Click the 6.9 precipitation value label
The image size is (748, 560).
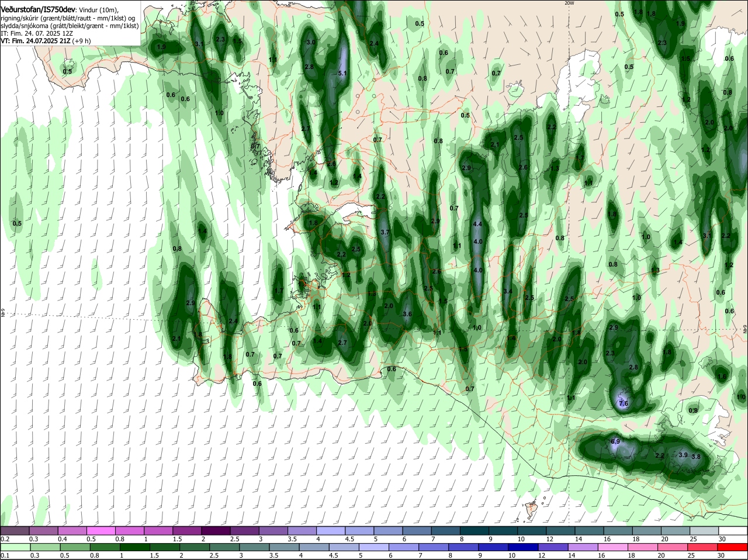[x=615, y=441]
